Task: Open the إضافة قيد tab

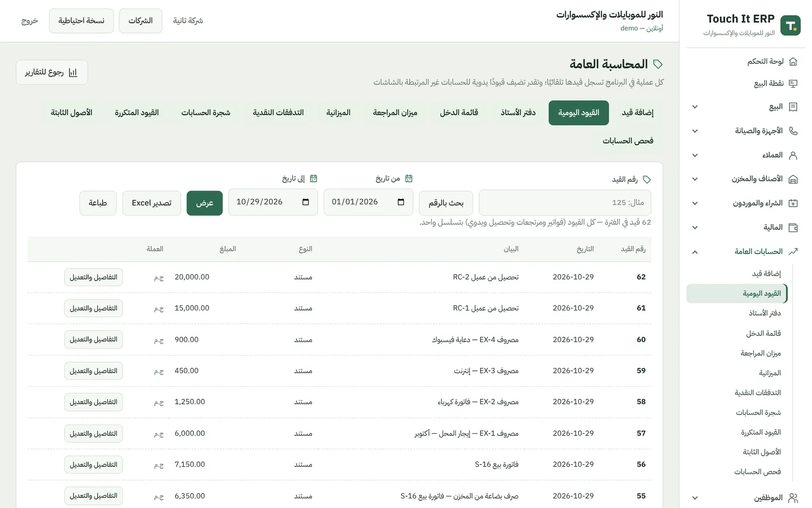Action: point(637,113)
